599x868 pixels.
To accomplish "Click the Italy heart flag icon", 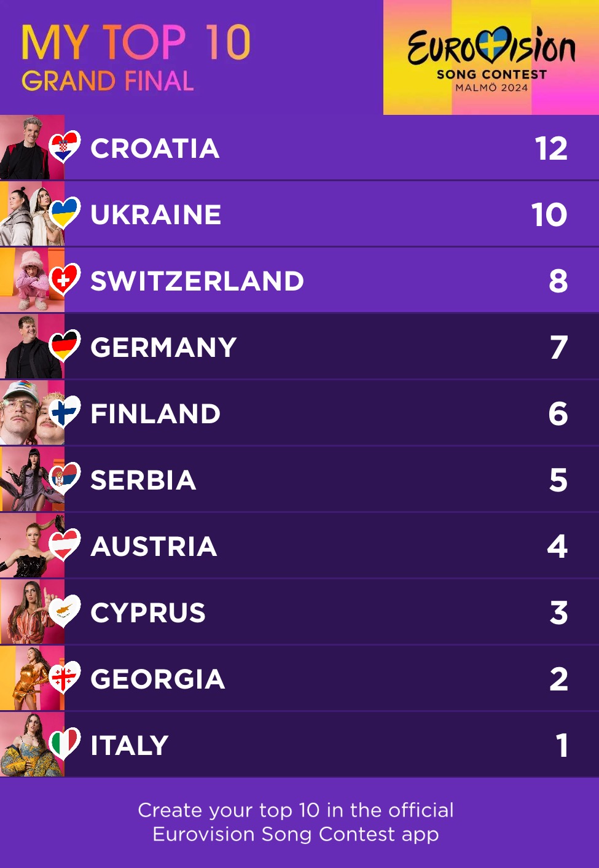I will click(x=64, y=744).
